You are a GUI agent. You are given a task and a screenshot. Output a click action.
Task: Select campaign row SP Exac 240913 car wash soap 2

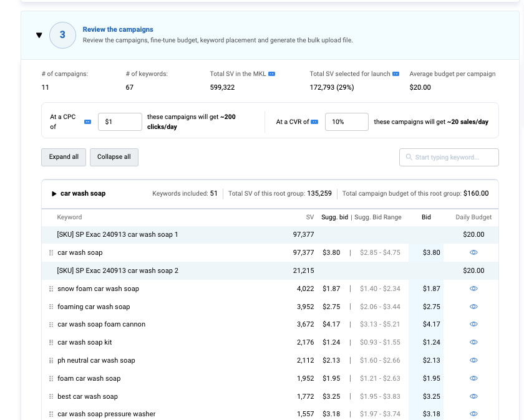[x=270, y=271]
